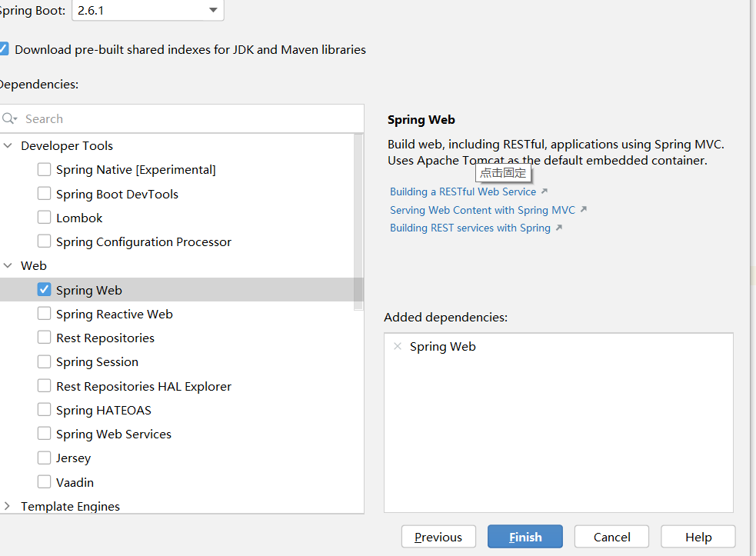This screenshot has height=556, width=756.
Task: Uncheck the Spring Web checkbox
Action: click(x=45, y=290)
